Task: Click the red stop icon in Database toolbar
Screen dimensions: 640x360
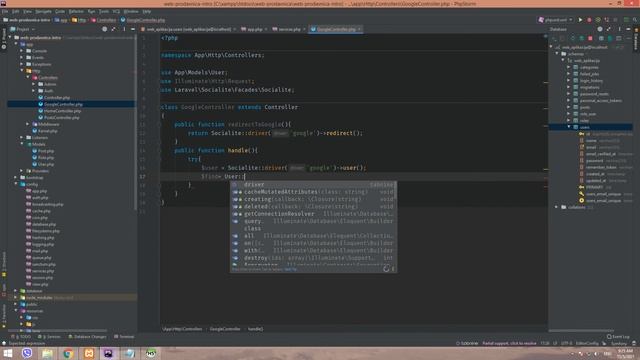Action: tap(590, 38)
